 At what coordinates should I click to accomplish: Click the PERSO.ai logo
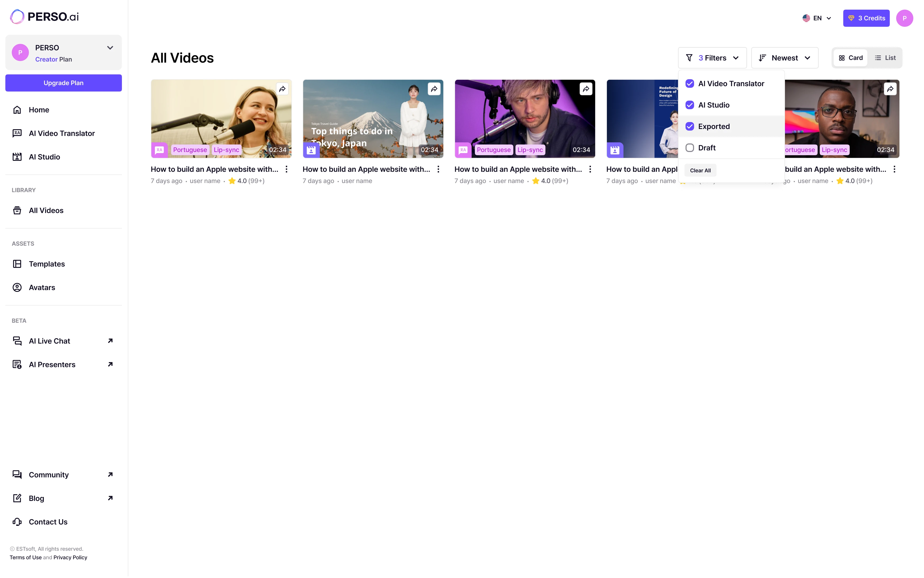point(44,16)
